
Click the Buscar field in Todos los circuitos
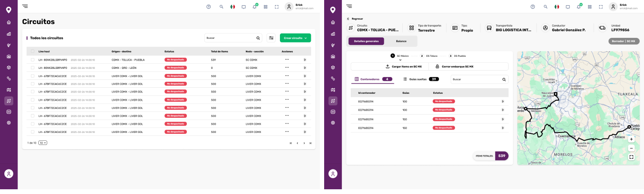tap(230, 38)
